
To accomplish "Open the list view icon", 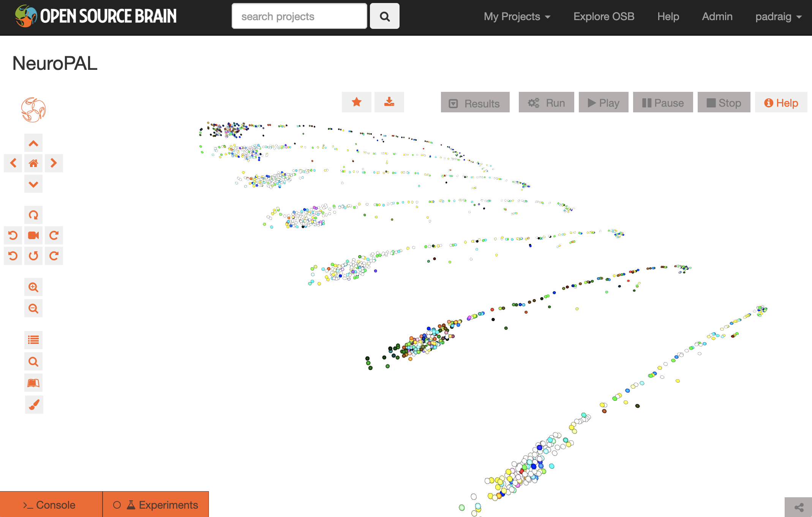I will tap(33, 340).
